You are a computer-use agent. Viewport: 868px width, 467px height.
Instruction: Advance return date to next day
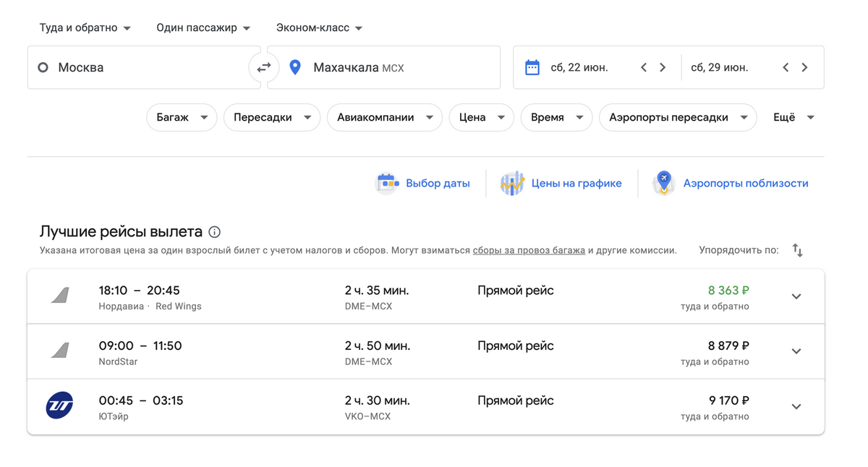click(x=804, y=67)
